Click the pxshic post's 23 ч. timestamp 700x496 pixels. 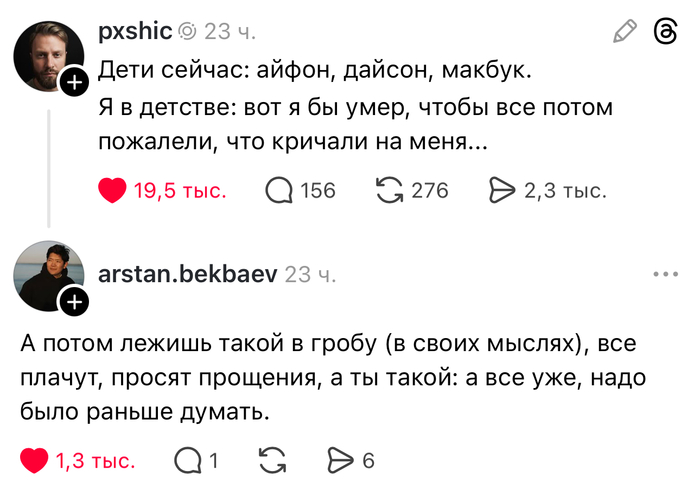click(x=230, y=32)
